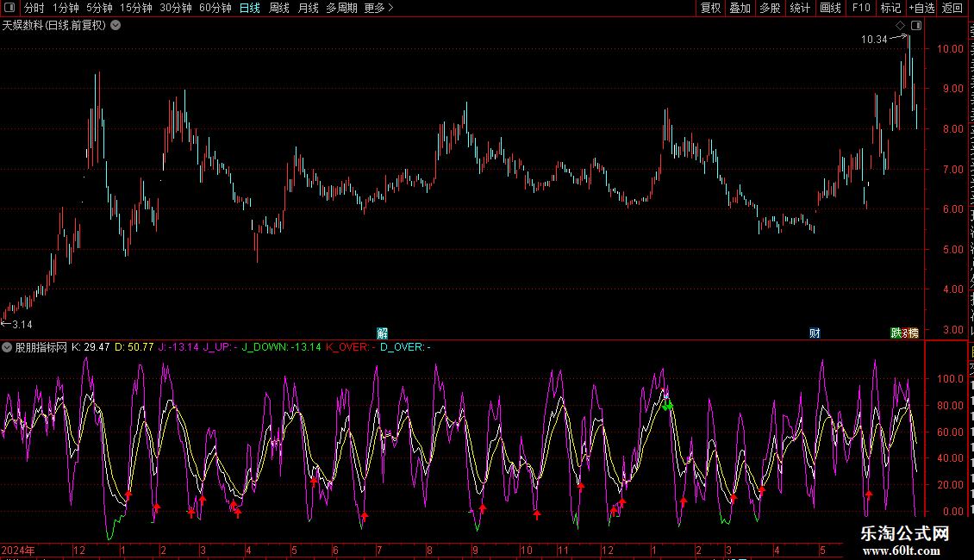Select the 60分钟 period
The image size is (974, 560).
[x=215, y=8]
